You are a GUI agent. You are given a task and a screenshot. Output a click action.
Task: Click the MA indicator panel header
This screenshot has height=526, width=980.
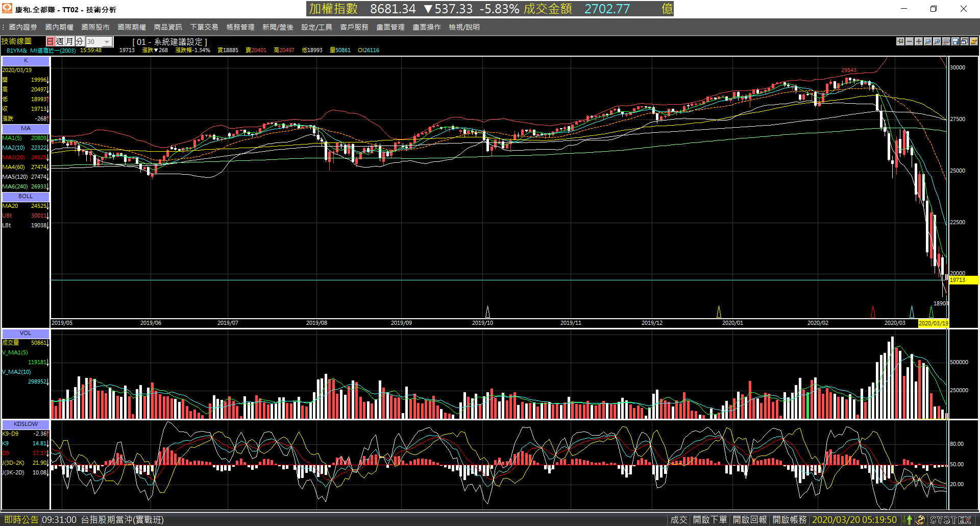click(x=26, y=129)
